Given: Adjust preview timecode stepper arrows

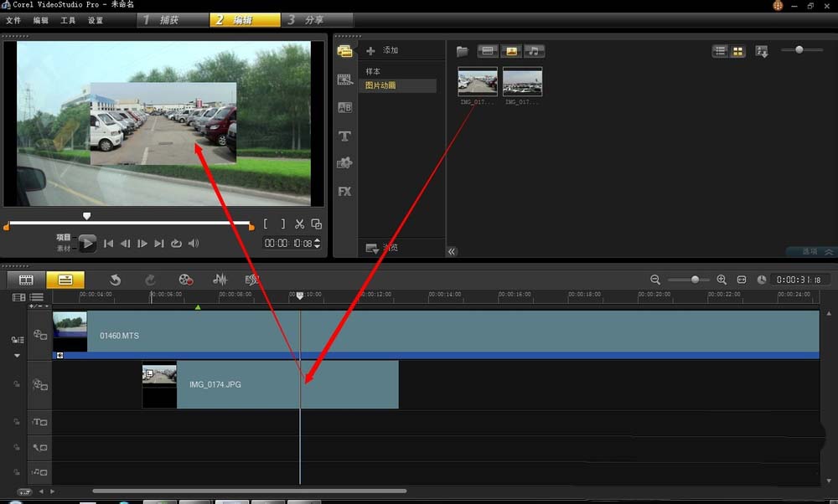Looking at the screenshot, I should [x=318, y=244].
